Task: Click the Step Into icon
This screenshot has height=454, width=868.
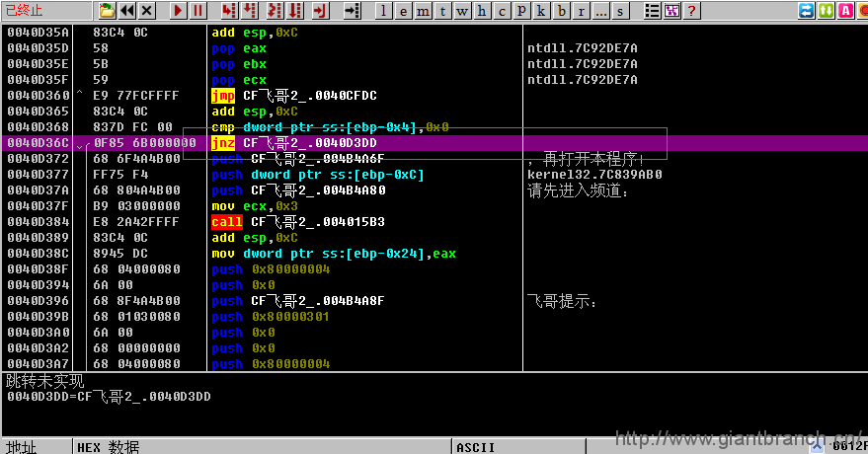Action: 229,11
